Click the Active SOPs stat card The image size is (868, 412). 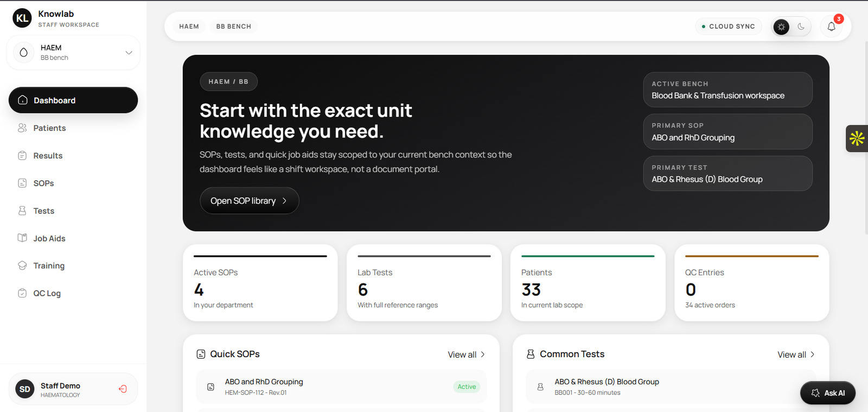click(260, 283)
